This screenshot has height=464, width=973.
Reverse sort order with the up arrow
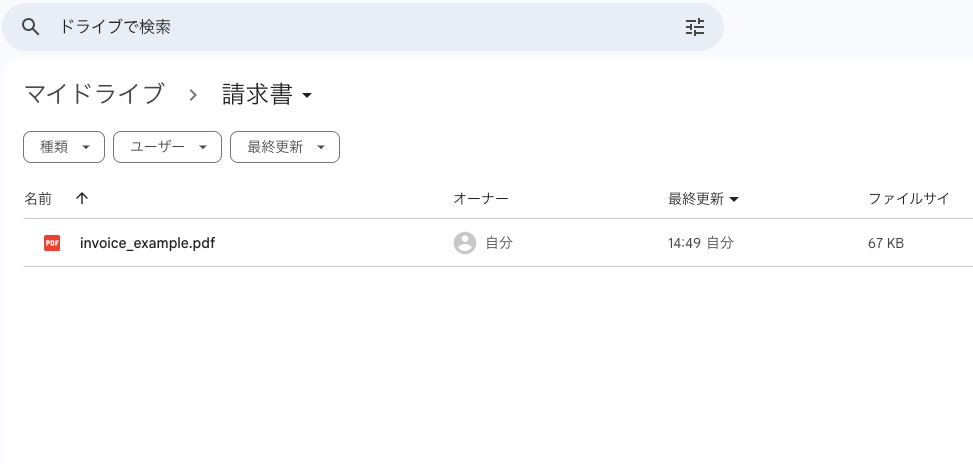[82, 199]
